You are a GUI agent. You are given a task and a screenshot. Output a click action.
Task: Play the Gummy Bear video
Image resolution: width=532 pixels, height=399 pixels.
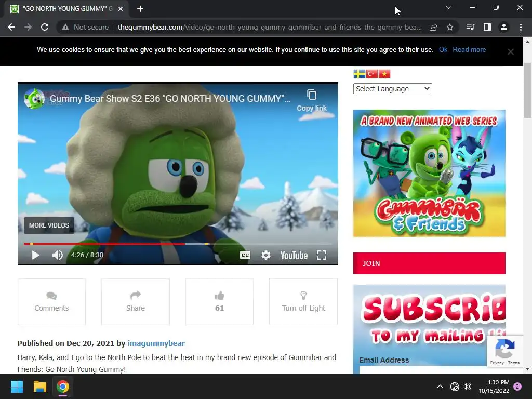click(36, 255)
